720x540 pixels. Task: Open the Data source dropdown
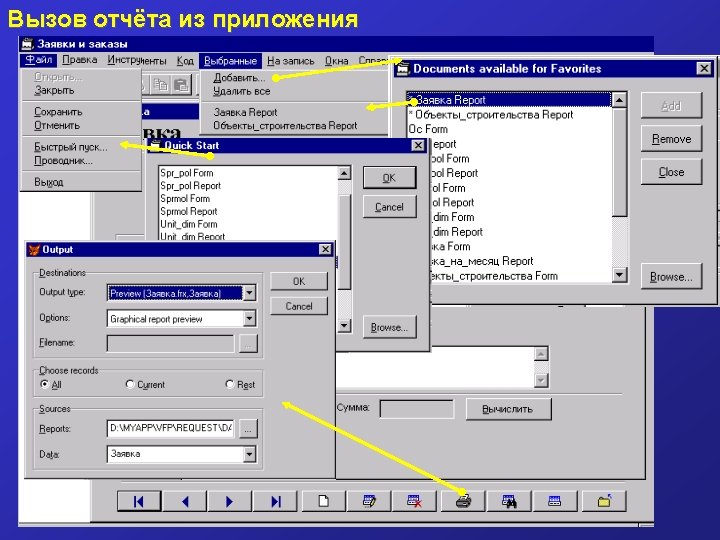pos(249,454)
